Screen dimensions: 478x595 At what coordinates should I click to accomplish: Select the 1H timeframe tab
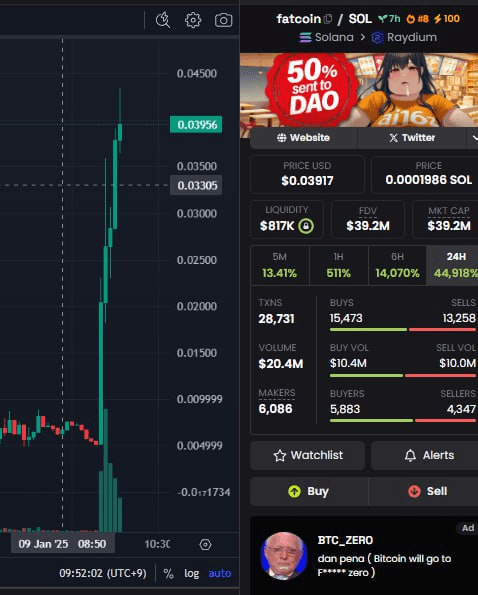tap(338, 265)
